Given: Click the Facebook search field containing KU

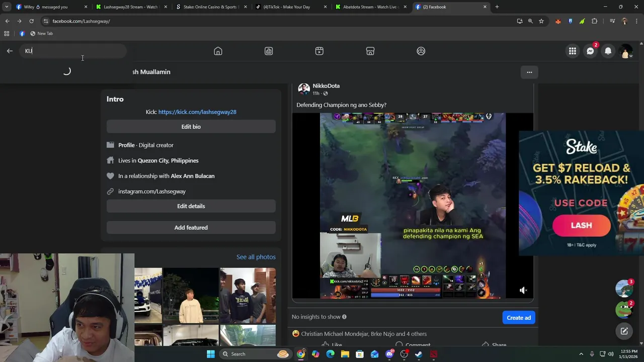Looking at the screenshot, I should (x=73, y=51).
